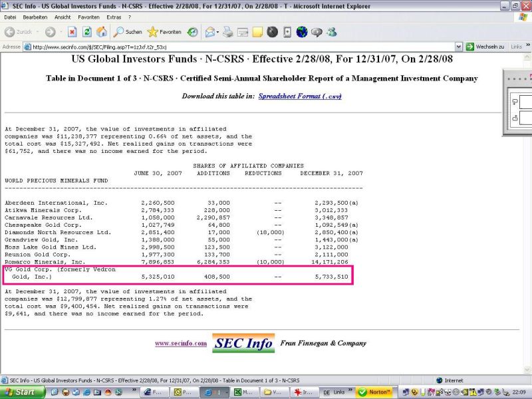Screen dimensions: 532x399
Task: Click the globe icon in toolbar
Action: coord(302,32)
